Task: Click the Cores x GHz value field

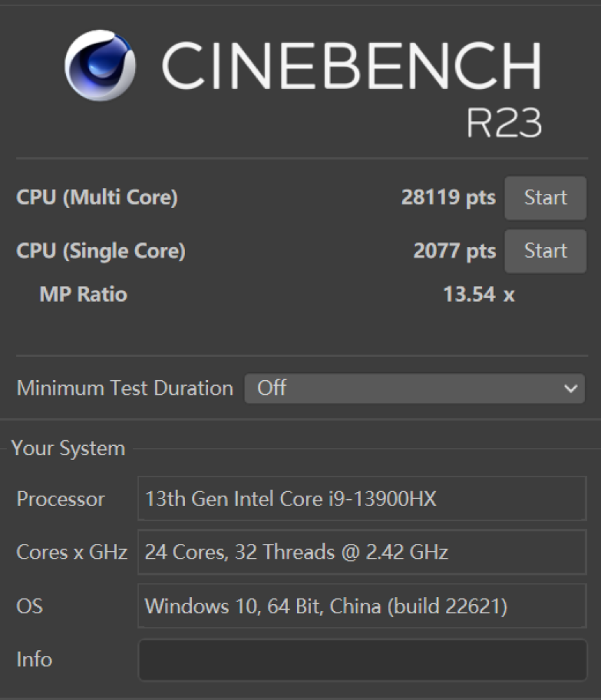Action: pos(361,552)
